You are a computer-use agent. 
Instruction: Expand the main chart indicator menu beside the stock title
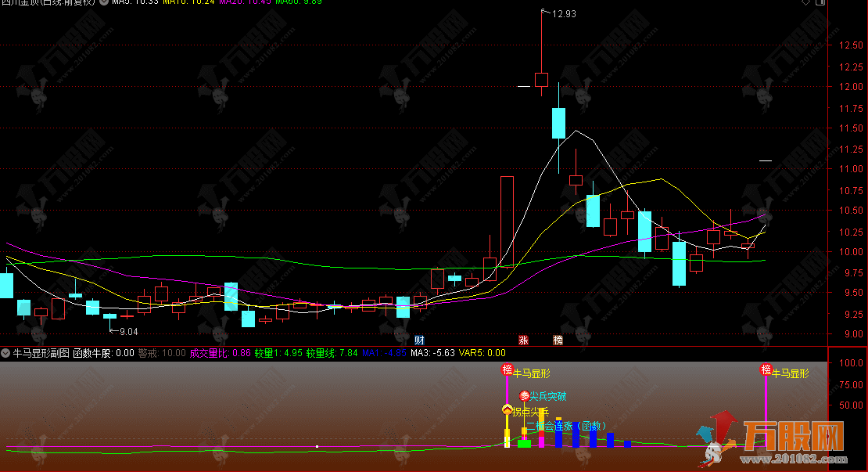point(104,2)
